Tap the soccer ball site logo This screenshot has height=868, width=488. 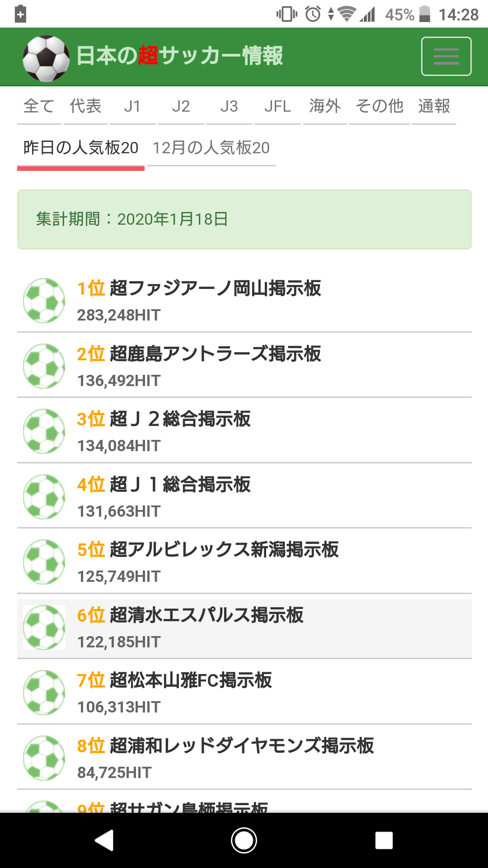46,58
